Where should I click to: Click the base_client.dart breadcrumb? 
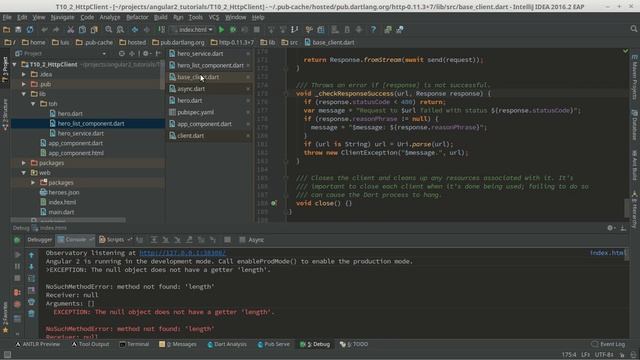(x=329, y=42)
